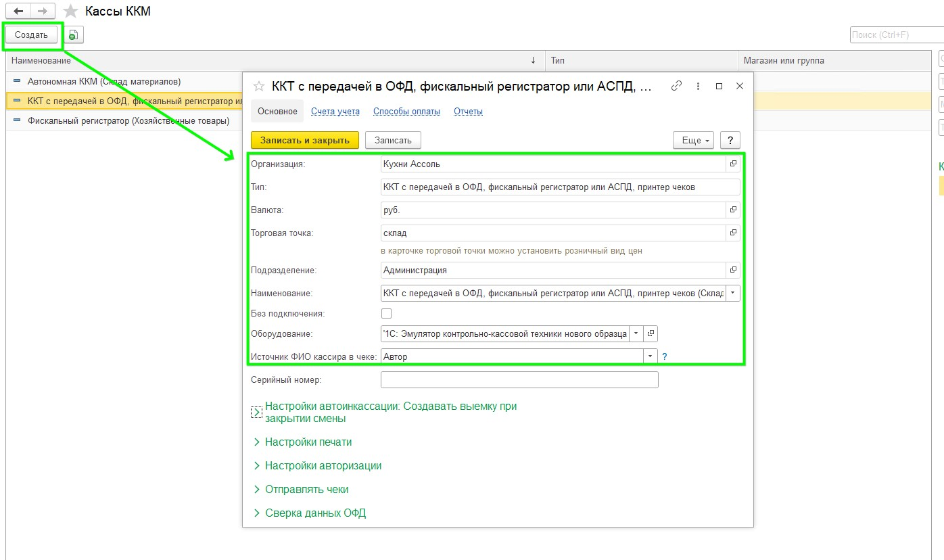Open the Оборудование dropdown arrow
Screen dimensions: 944x560
pyautogui.click(x=636, y=334)
